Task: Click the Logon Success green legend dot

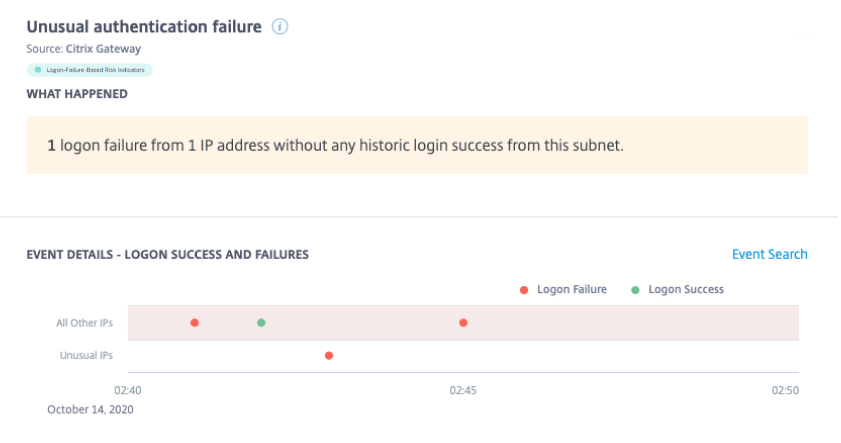Action: [635, 290]
